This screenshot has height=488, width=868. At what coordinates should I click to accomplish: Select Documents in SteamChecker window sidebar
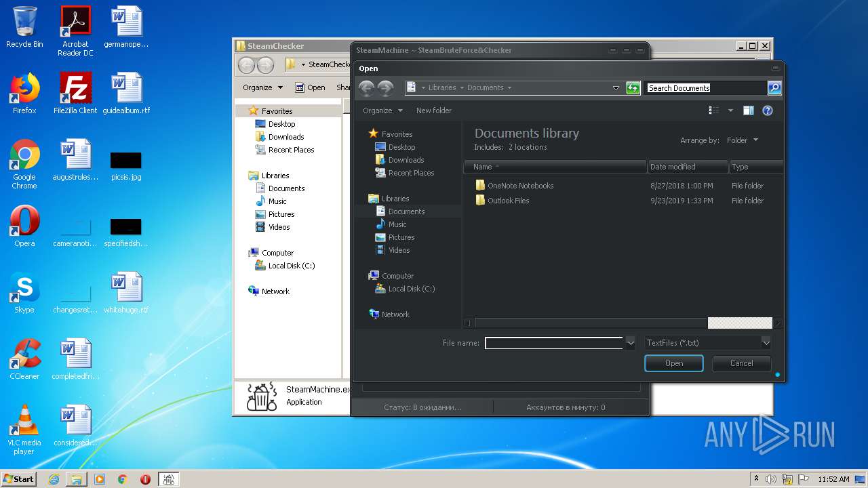click(x=280, y=188)
